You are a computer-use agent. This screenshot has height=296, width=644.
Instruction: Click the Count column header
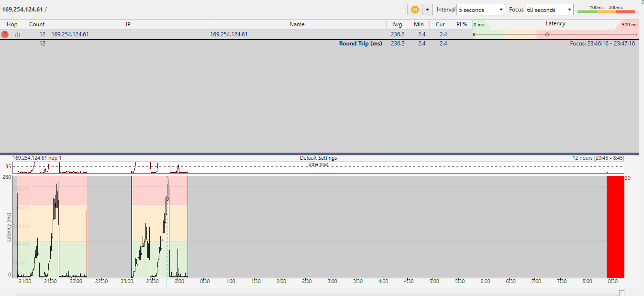click(x=37, y=24)
